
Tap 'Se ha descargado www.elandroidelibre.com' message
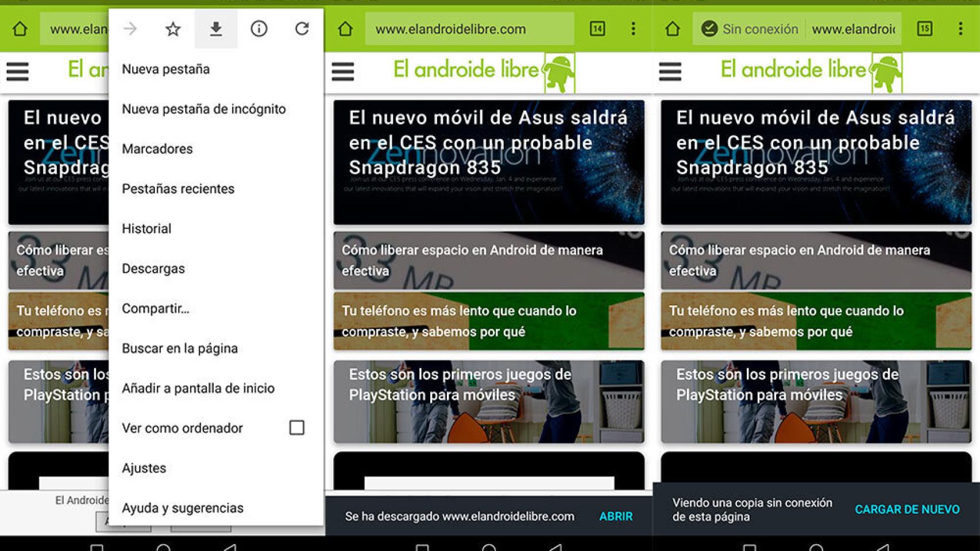pyautogui.click(x=460, y=516)
